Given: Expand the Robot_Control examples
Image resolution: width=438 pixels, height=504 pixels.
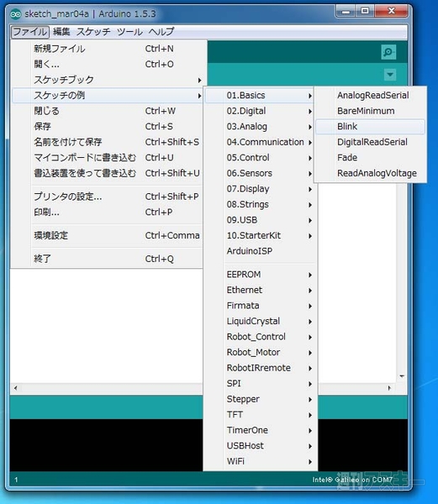Looking at the screenshot, I should [260, 337].
